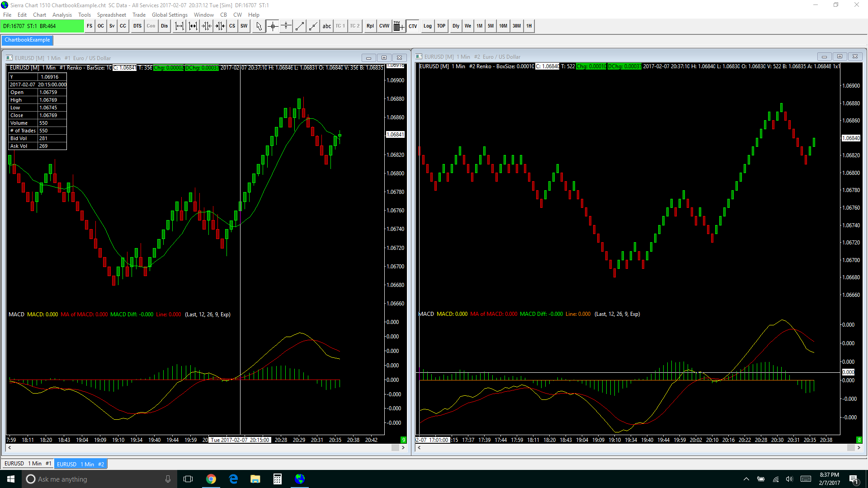Image resolution: width=868 pixels, height=488 pixels.
Task: Expand hidden system tray icons chevron
Action: [x=746, y=479]
